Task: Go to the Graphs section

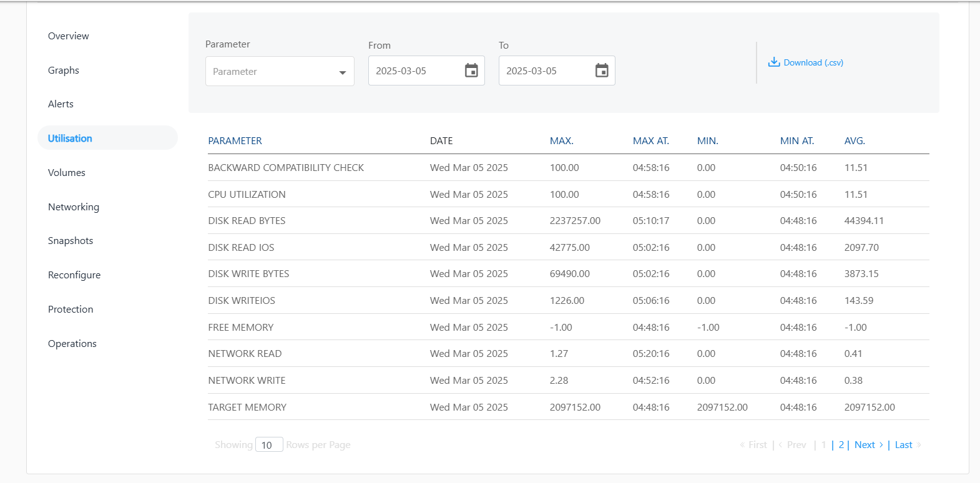Action: [64, 71]
